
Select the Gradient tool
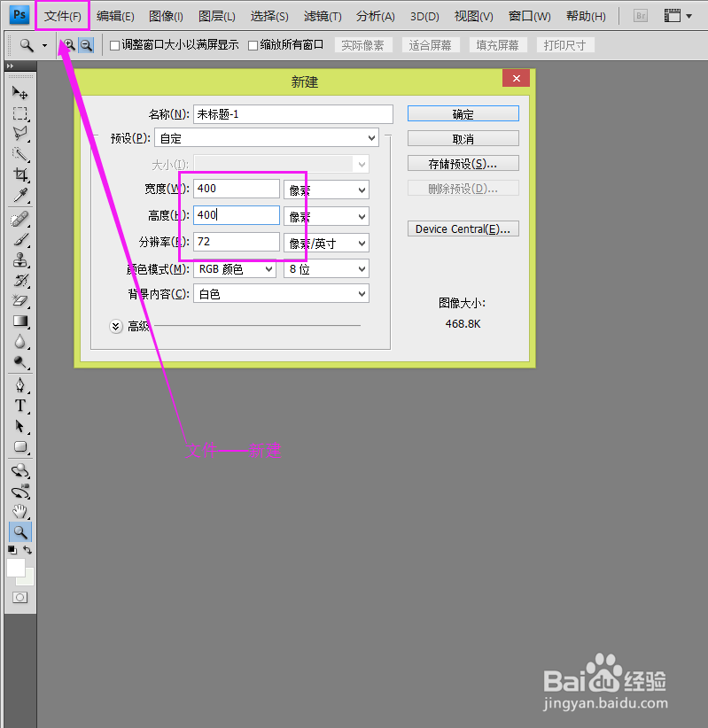pos(20,321)
